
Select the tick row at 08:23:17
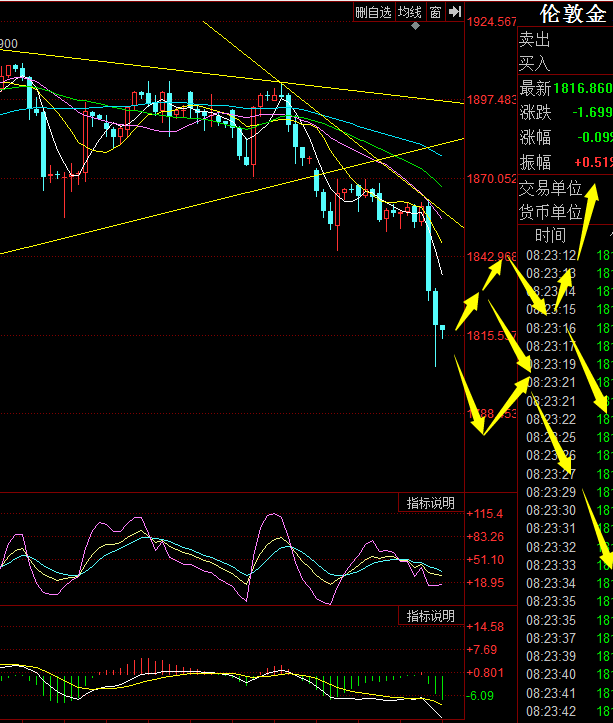coord(569,346)
